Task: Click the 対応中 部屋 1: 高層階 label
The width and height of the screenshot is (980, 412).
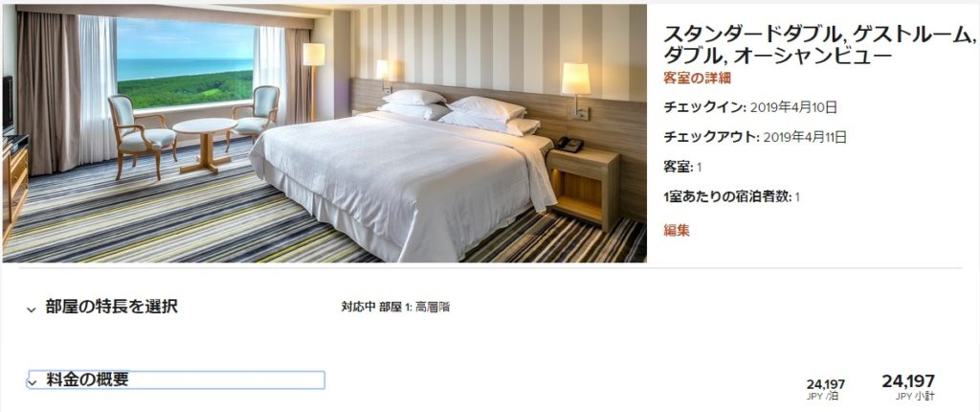Action: [x=395, y=307]
